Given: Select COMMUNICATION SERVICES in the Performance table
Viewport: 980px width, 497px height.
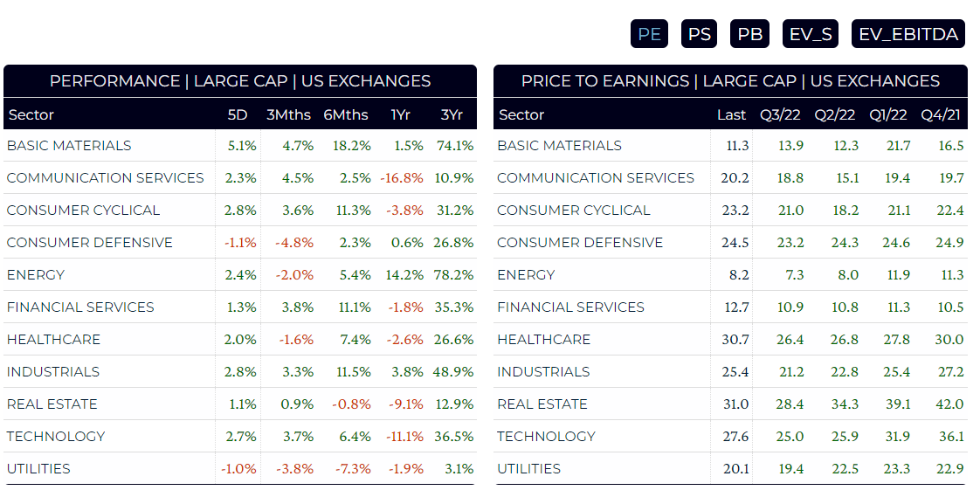Looking at the screenshot, I should (x=105, y=178).
